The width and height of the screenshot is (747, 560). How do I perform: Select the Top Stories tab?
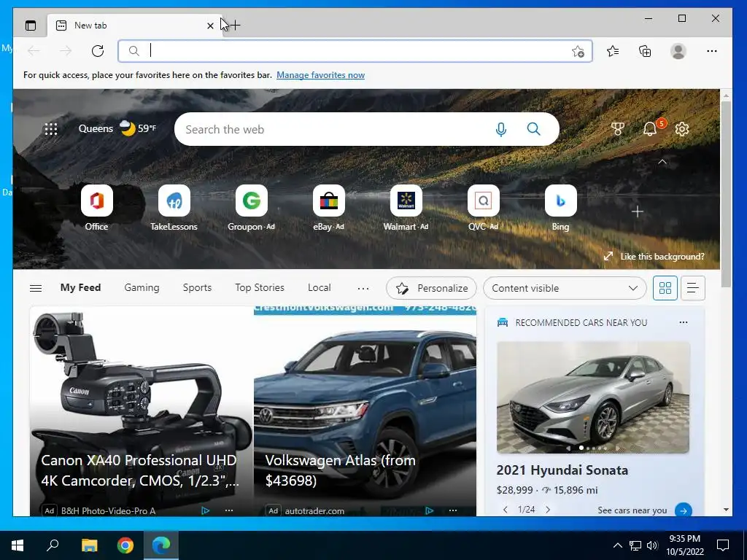click(x=260, y=287)
